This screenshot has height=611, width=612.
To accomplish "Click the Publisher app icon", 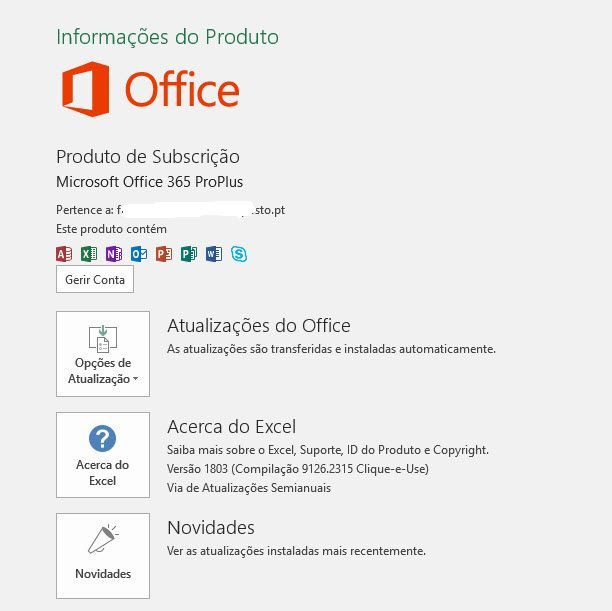I will click(189, 254).
